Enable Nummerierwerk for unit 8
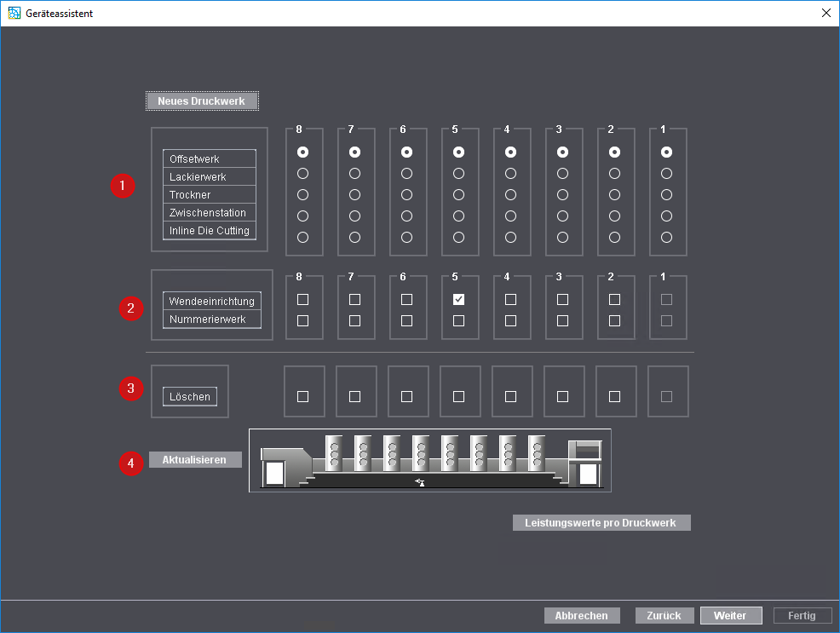840x633 pixels. pos(302,321)
